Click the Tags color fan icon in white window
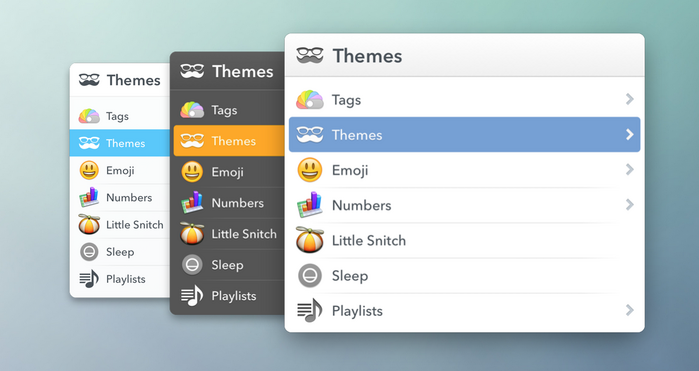Image resolution: width=699 pixels, height=371 pixels. point(310,99)
